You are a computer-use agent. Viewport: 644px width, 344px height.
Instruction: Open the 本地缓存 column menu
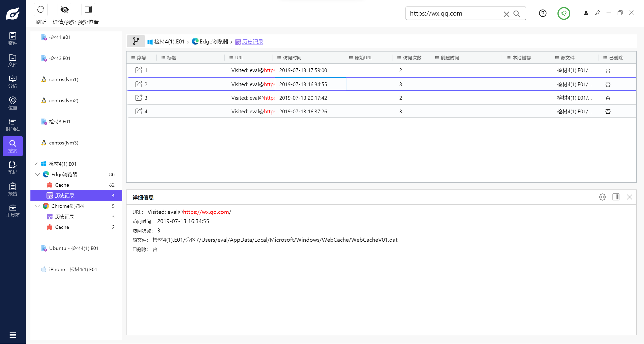coord(508,58)
